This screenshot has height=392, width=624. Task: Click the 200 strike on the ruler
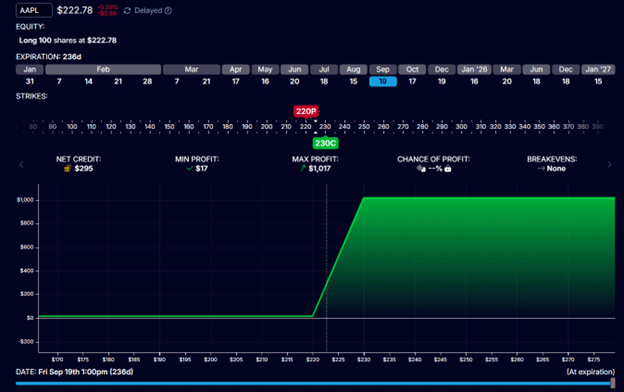267,127
